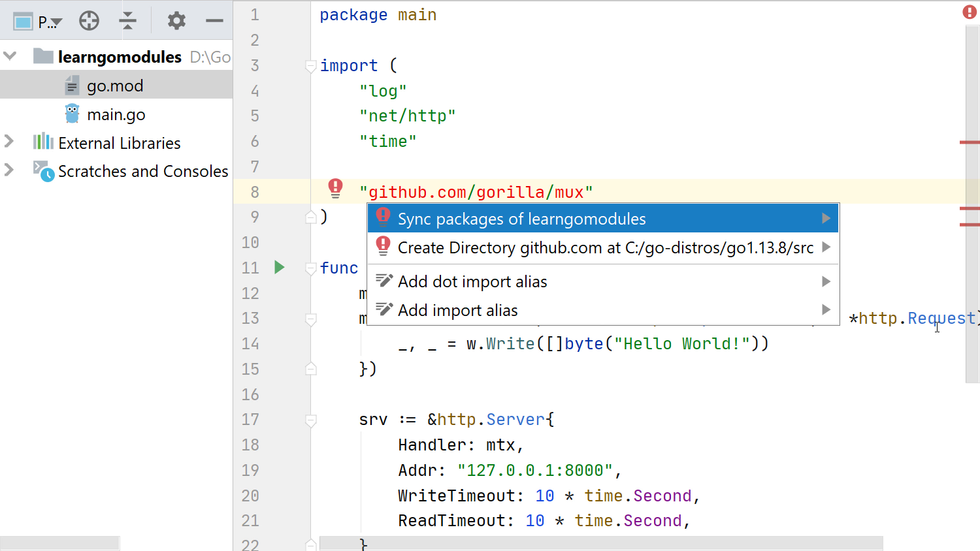
Task: Open submenu arrow for Add import alias
Action: [826, 309]
